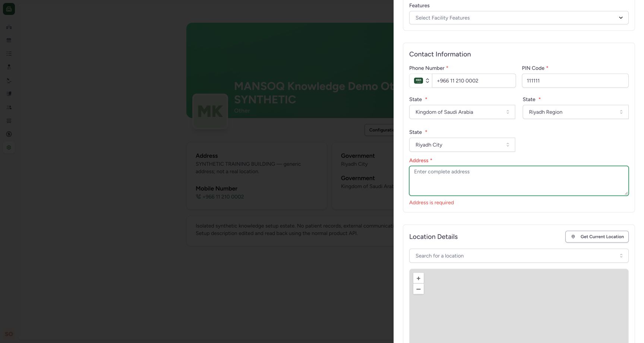
Task: Click the map zoom in plus button
Action: [x=419, y=278]
